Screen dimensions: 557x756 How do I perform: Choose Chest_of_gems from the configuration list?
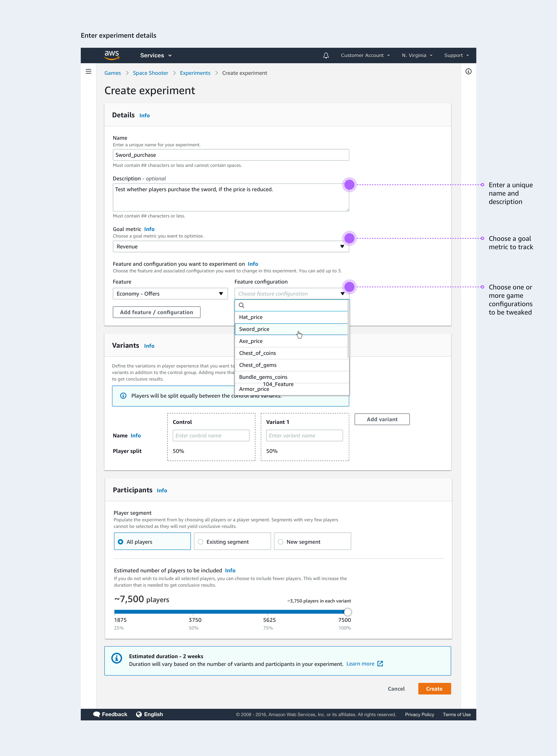292,365
